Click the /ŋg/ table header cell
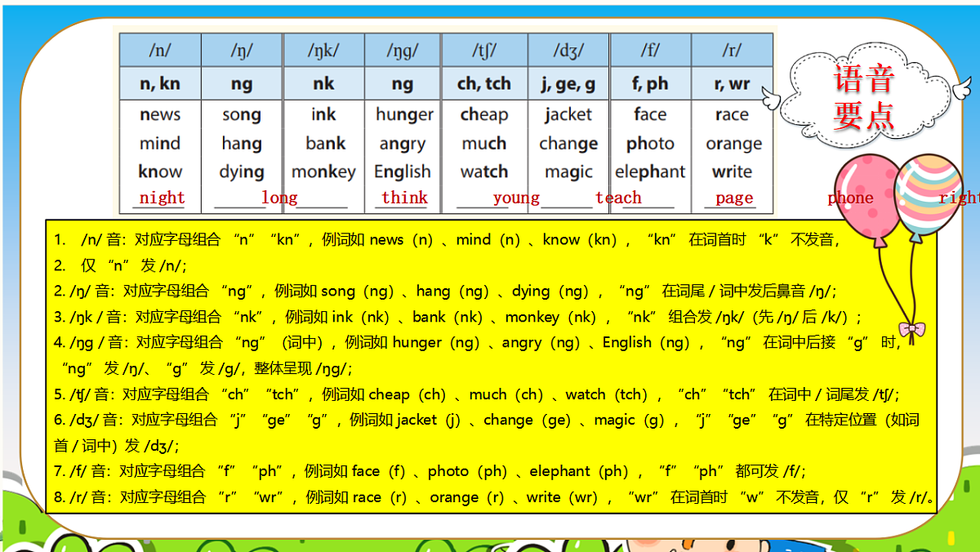Viewport: 980px width, 552px height. (x=403, y=51)
